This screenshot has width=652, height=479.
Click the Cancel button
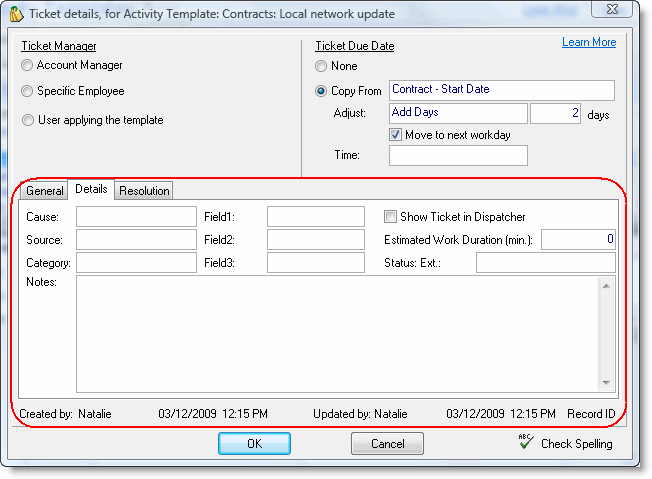pyautogui.click(x=387, y=443)
